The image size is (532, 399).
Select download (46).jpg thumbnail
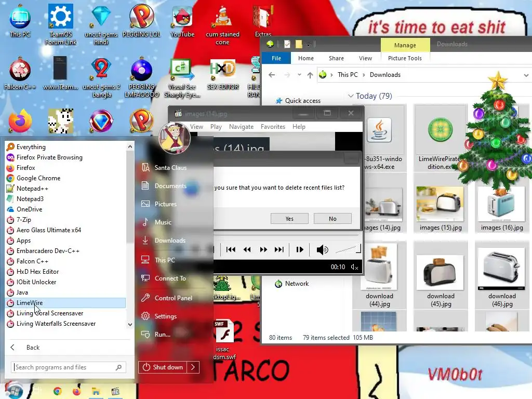click(x=501, y=275)
